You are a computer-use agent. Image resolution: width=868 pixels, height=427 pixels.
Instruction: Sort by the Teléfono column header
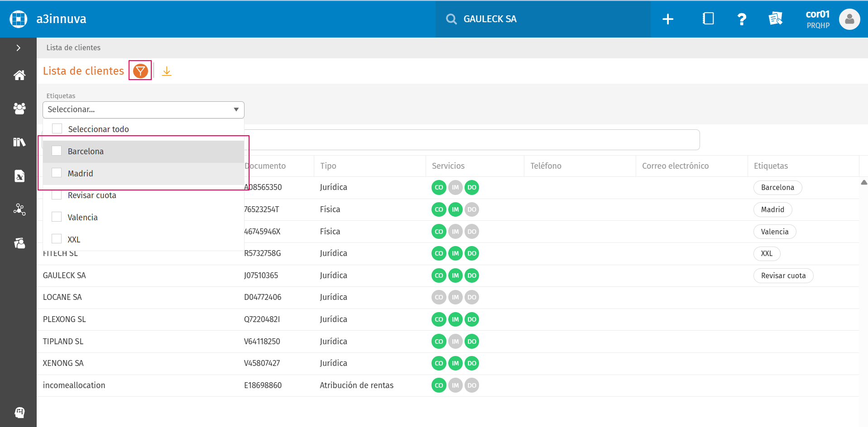coord(546,166)
